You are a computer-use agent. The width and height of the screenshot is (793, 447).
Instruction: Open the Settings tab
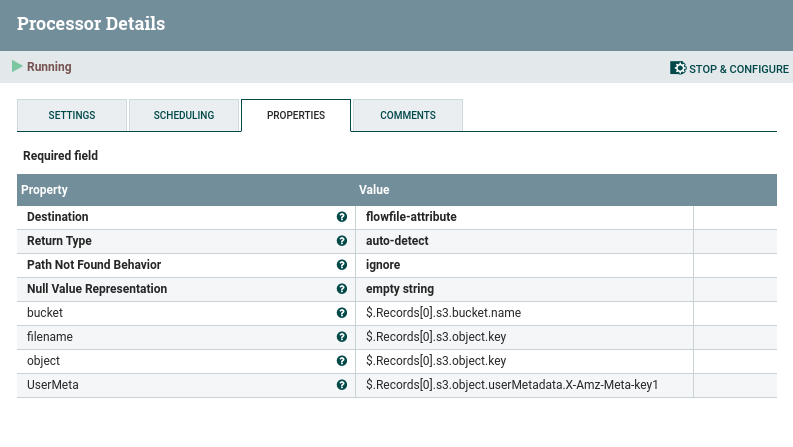tap(72, 115)
